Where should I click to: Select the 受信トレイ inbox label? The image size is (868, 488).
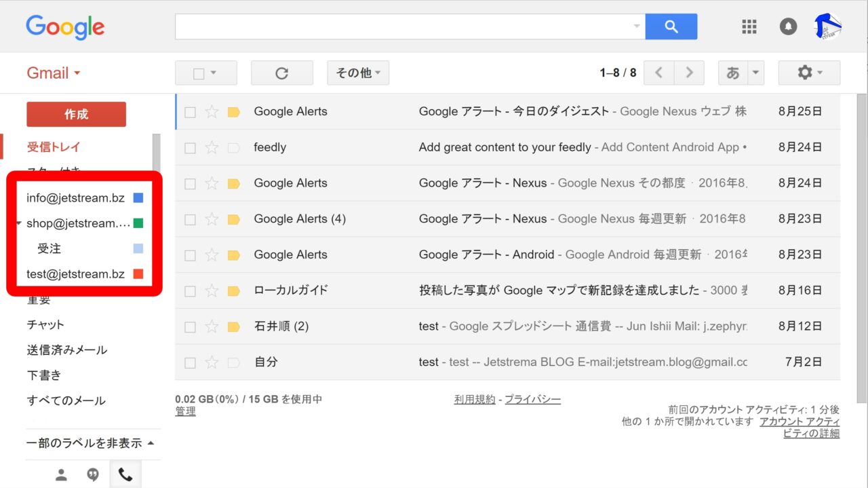click(54, 147)
